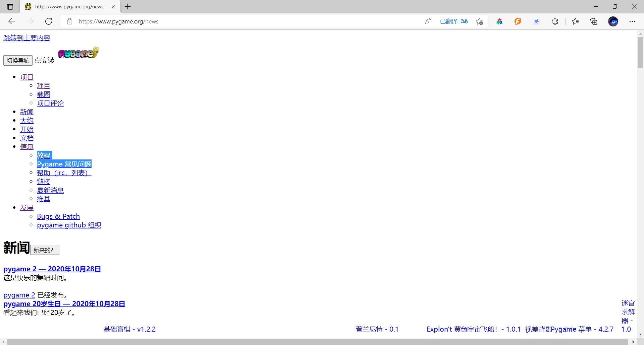
Task: Click the address bar URL field
Action: click(248, 21)
